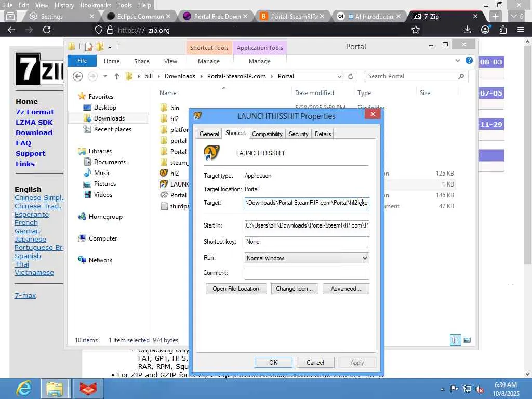Viewport: 532px width, 399px height.
Task: Expand Downloads breadcrumb arrow in address bar
Action: click(x=201, y=76)
